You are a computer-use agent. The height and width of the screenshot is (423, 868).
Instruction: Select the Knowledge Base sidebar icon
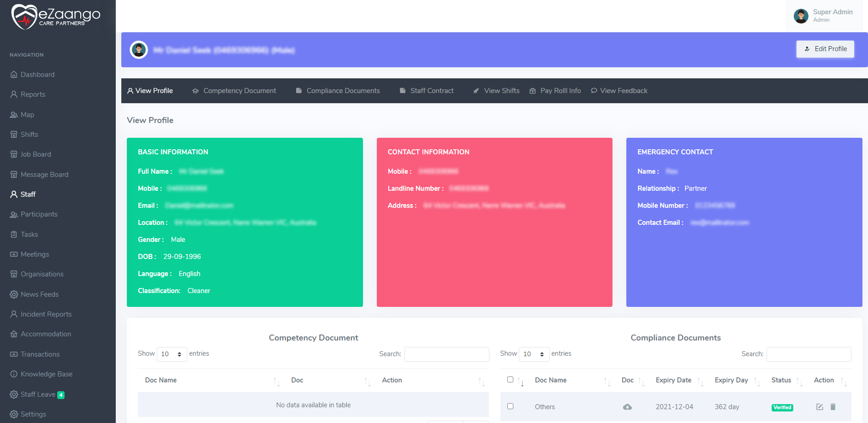14,374
